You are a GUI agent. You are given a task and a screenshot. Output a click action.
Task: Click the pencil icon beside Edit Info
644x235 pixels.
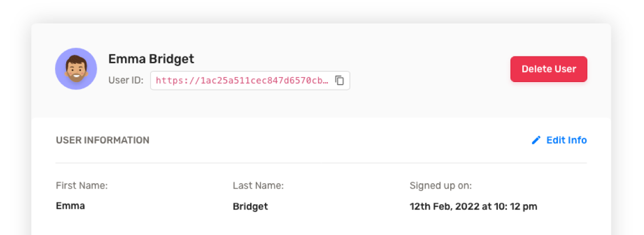click(x=536, y=140)
